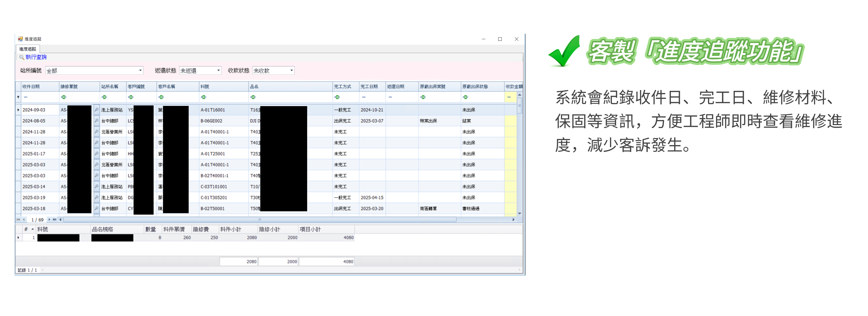Image resolution: width=868 pixels, height=316 pixels.
Task: Click filter operator icon under 完工方式
Action: coord(337,97)
